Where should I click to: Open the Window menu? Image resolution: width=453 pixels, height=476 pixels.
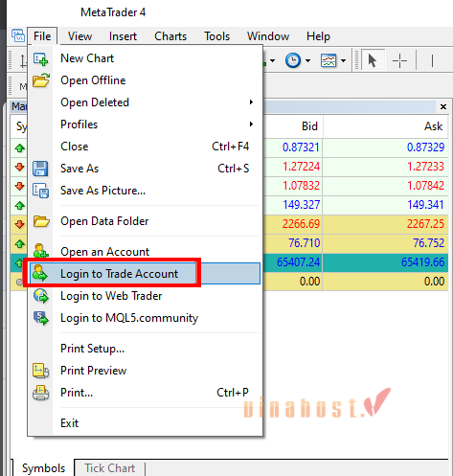click(268, 36)
